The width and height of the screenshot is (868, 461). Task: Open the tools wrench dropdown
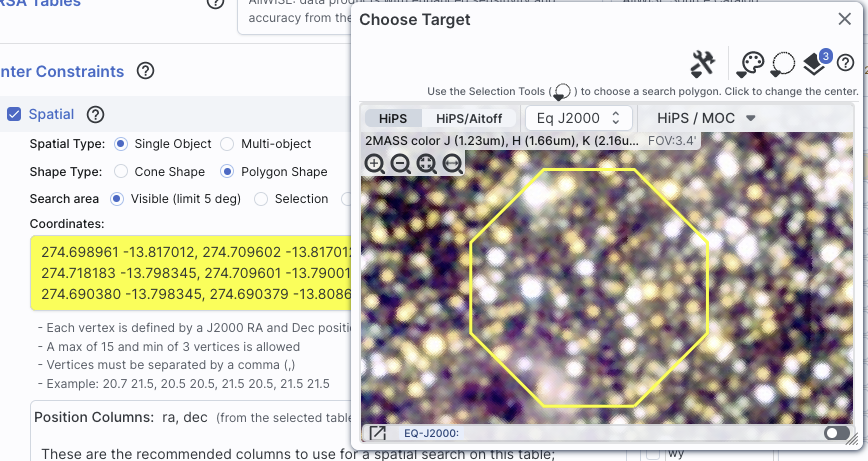703,64
